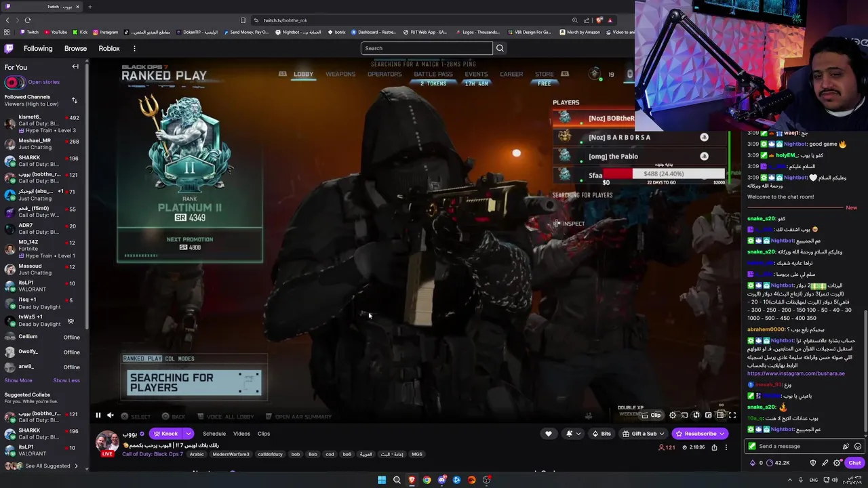Open chat settings gear icon

coord(837,463)
